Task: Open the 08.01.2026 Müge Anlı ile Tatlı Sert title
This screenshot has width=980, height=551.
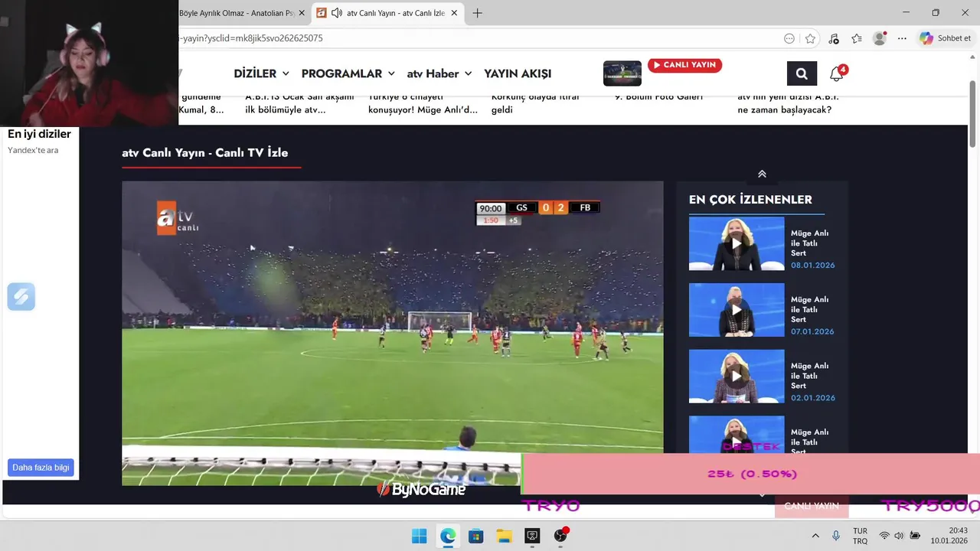Action: (x=809, y=243)
